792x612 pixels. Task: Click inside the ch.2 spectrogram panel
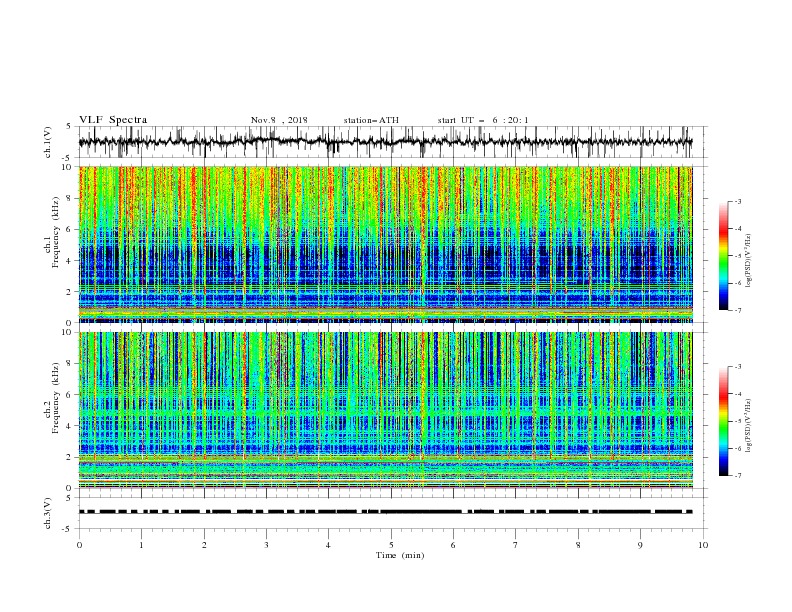coord(385,410)
